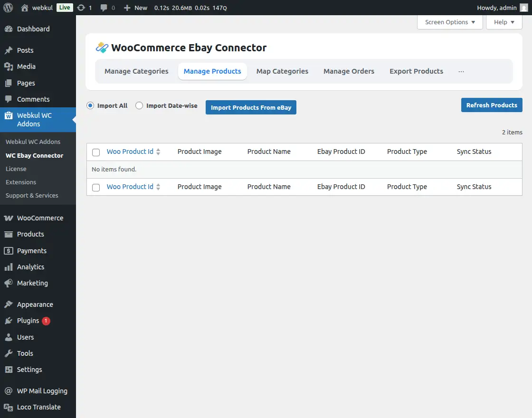
Task: Switch to the Export Products tab
Action: [416, 71]
